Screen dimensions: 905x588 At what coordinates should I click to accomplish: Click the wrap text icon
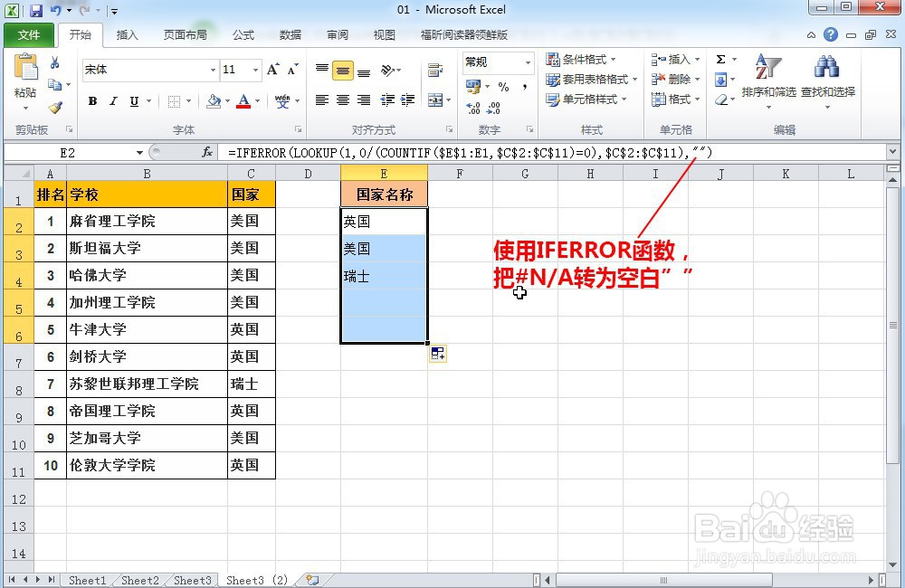[434, 71]
